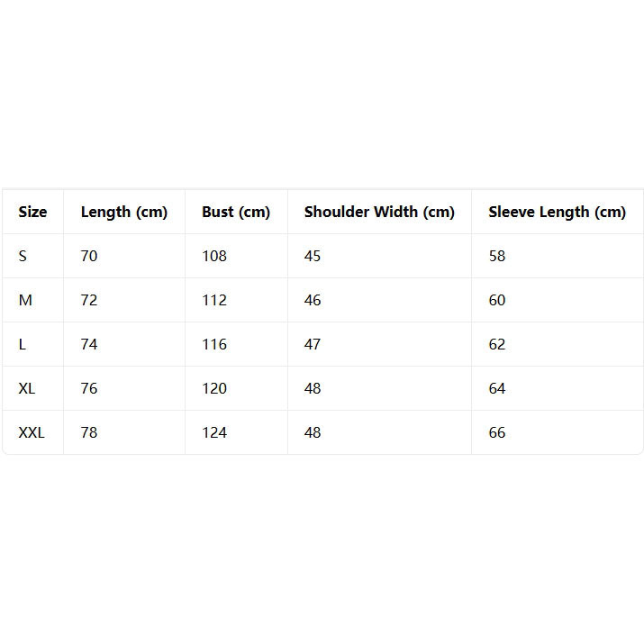Select the bust value 112
Image resolution: width=644 pixels, height=644 pixels.
(x=214, y=300)
